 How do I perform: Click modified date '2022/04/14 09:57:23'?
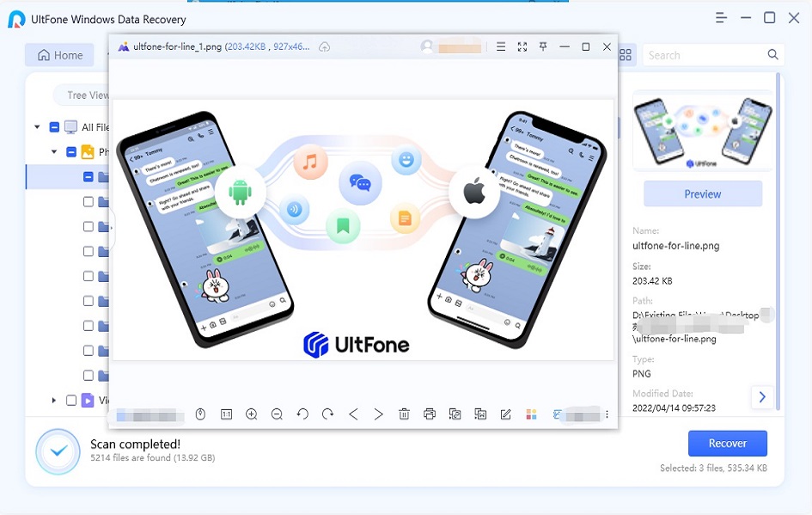[674, 408]
